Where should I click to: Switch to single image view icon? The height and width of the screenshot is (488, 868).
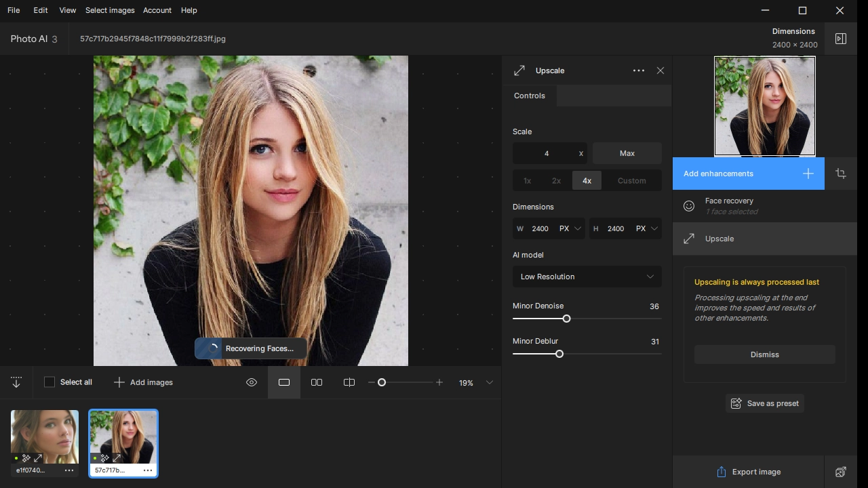tap(284, 382)
